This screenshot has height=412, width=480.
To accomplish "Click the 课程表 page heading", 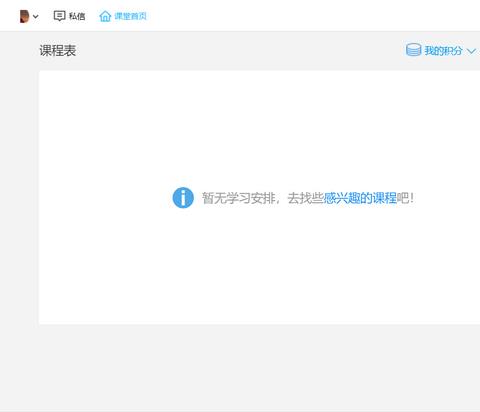I will point(58,51).
